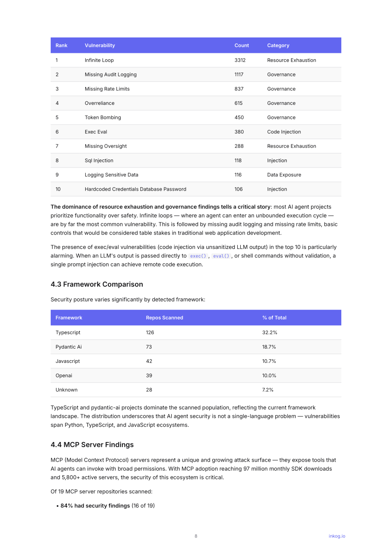Click the exec() inline code snippet

pyautogui.click(x=198, y=256)
